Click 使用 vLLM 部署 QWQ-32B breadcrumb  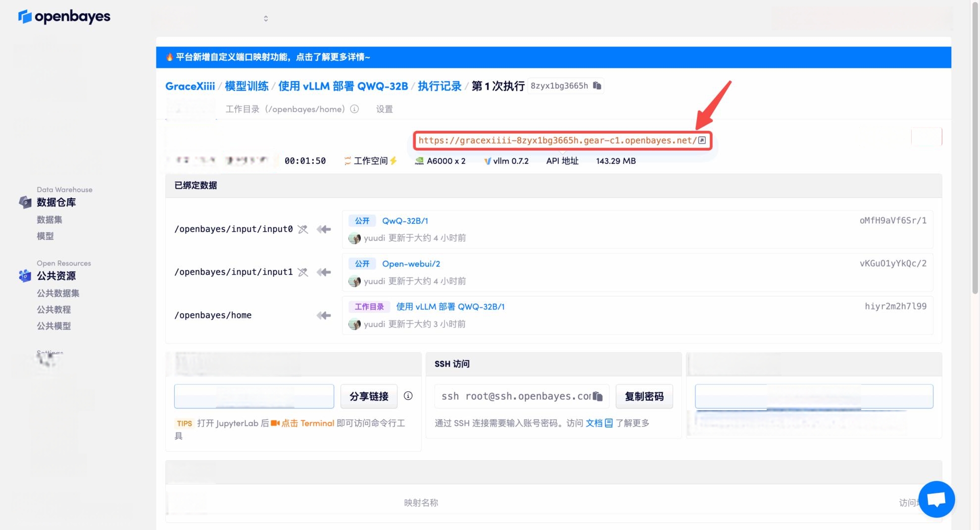coord(343,86)
